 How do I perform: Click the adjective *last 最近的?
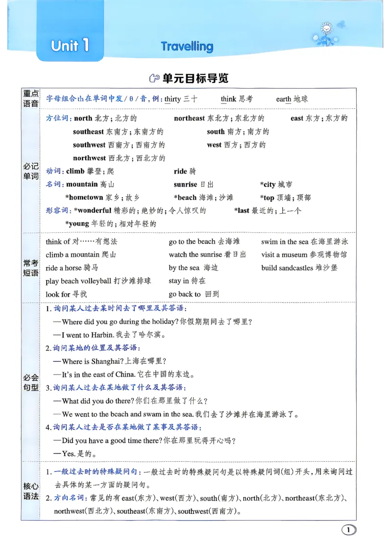(268, 211)
